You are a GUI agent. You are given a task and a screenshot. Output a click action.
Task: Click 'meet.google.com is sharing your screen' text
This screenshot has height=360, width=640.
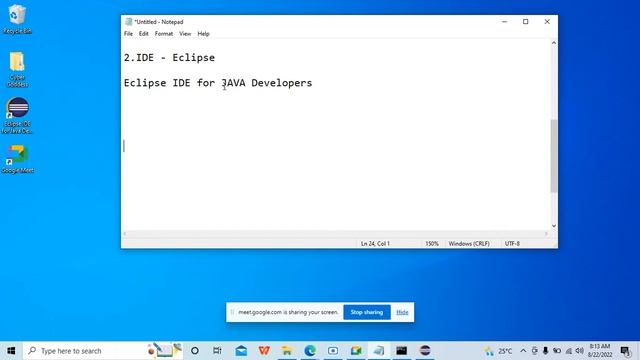pyautogui.click(x=289, y=312)
